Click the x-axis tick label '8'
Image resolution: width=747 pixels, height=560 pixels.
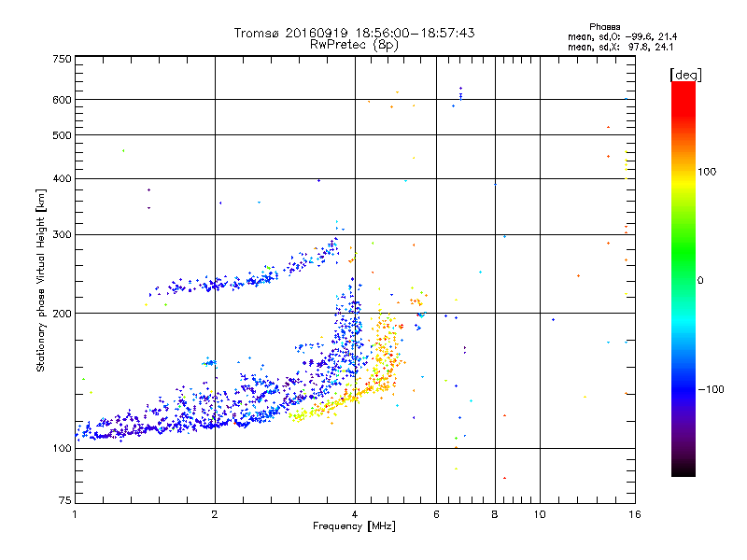pos(495,514)
